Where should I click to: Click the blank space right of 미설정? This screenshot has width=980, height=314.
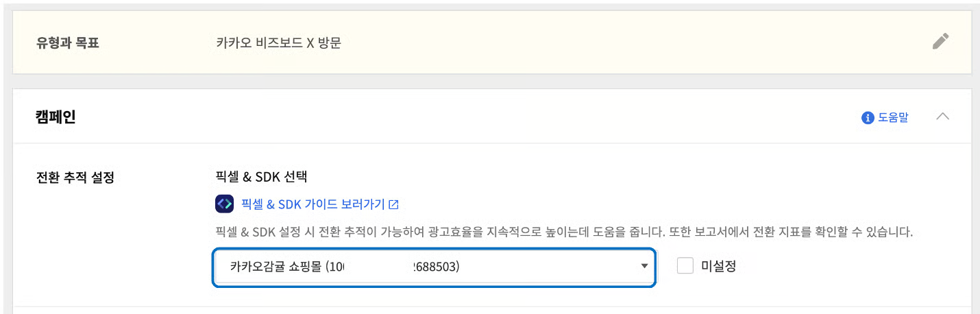point(843,266)
